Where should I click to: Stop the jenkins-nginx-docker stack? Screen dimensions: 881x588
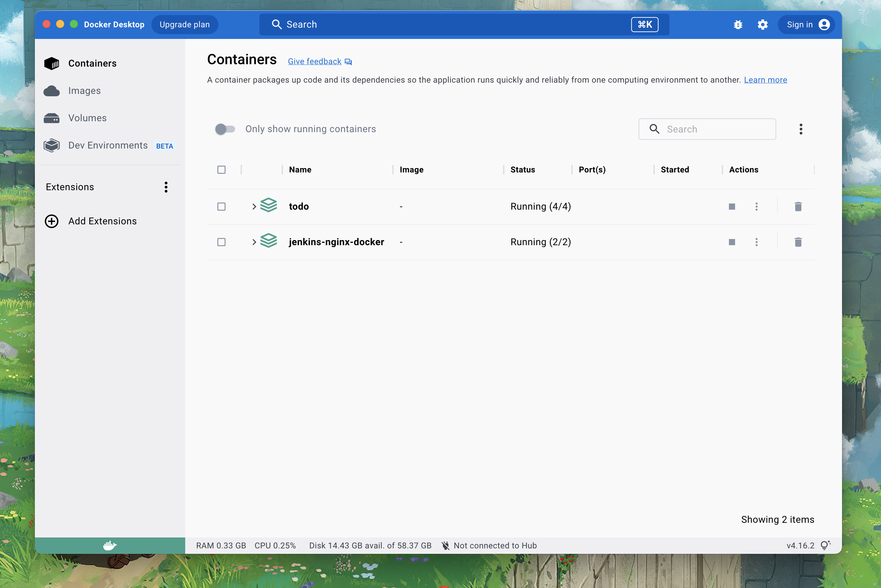[732, 242]
